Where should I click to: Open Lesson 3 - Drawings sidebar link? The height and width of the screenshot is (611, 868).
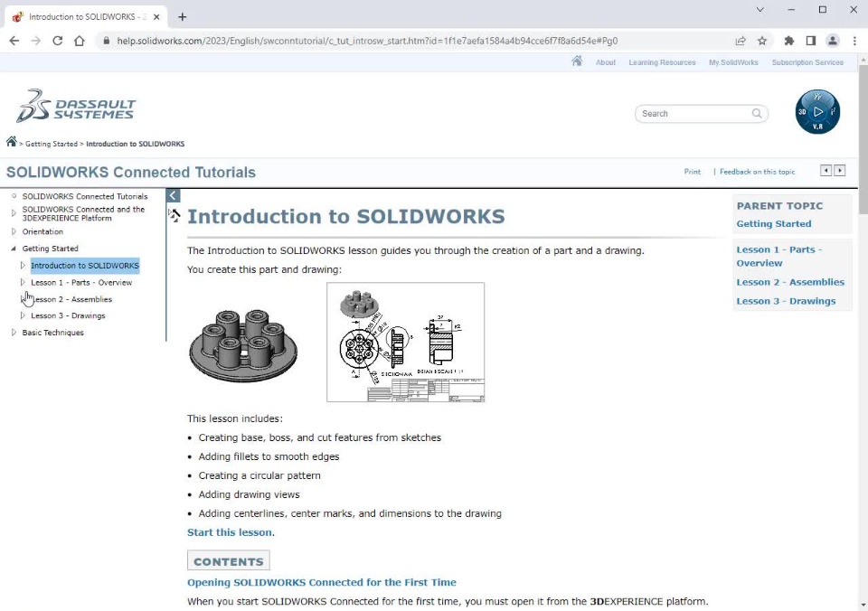786,301
